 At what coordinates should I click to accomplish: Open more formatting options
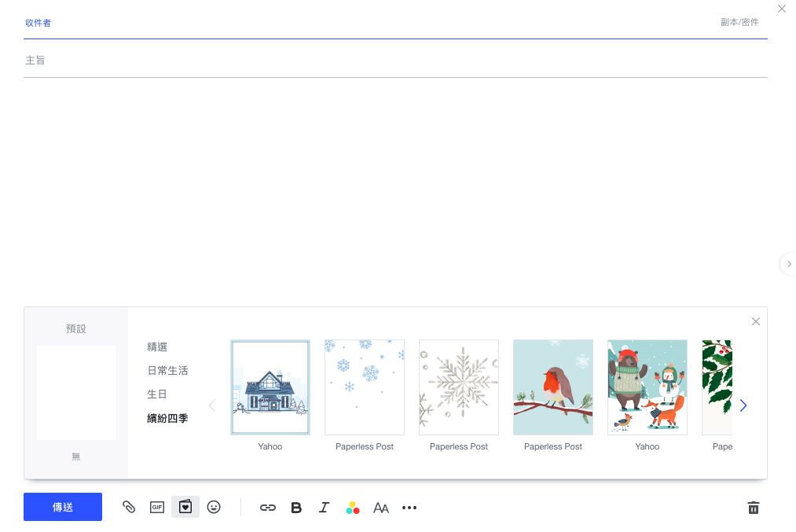tap(409, 508)
